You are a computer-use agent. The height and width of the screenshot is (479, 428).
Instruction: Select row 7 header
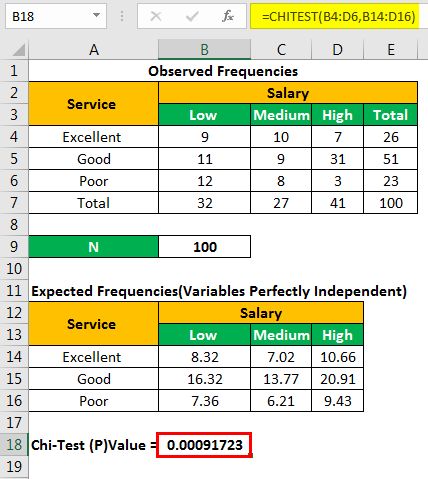point(14,203)
